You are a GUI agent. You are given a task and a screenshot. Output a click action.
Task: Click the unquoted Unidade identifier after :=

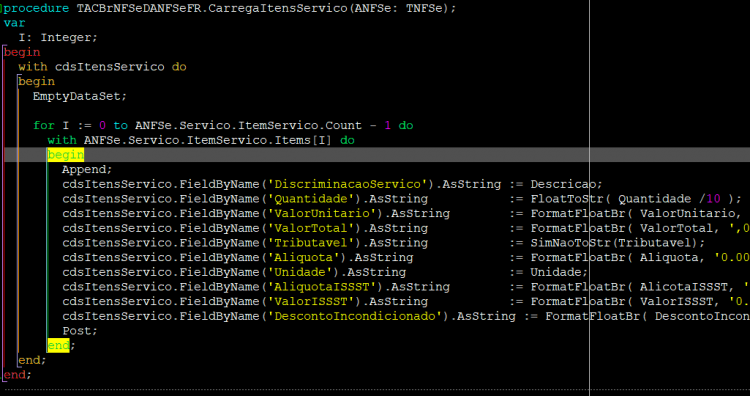[x=555, y=272]
